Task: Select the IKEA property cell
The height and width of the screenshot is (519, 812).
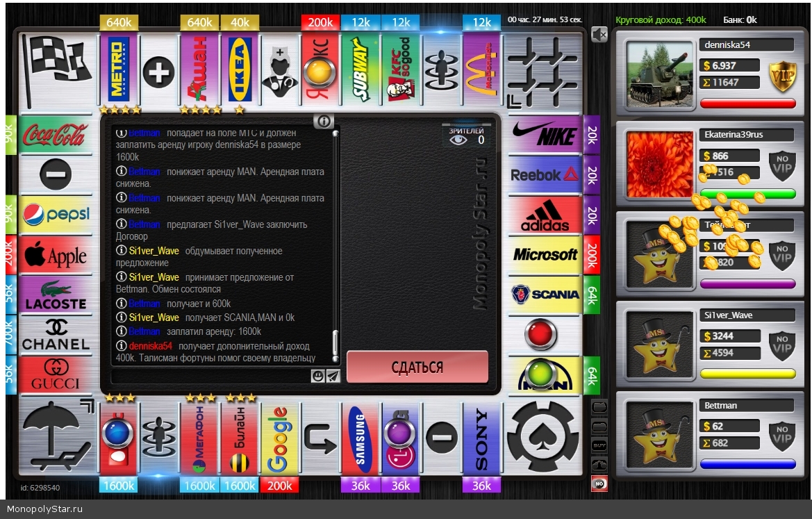Action: pos(240,69)
